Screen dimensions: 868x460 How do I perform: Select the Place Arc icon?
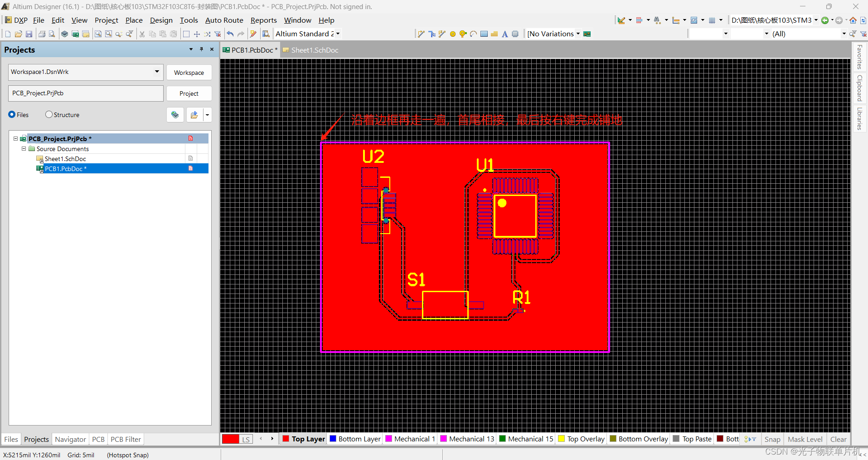[473, 34]
